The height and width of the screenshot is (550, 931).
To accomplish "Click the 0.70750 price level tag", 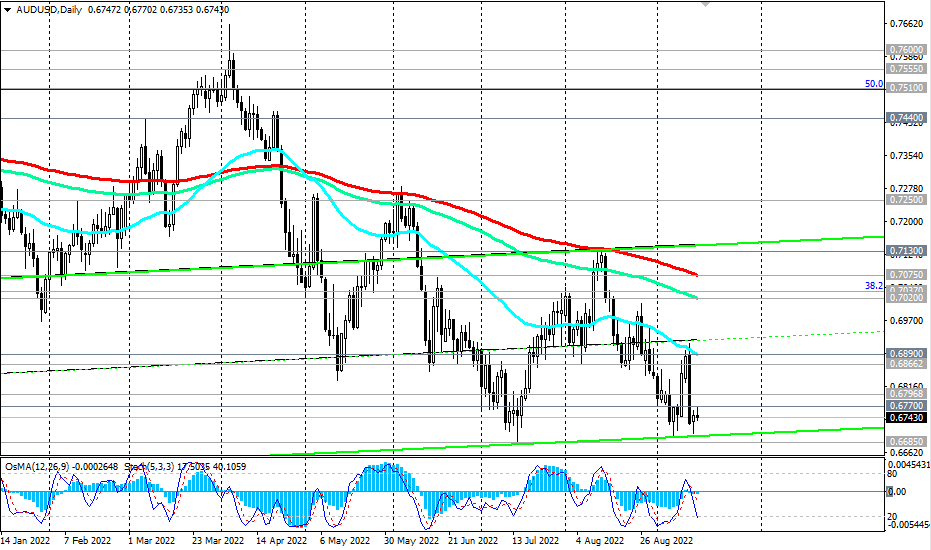I will point(906,273).
